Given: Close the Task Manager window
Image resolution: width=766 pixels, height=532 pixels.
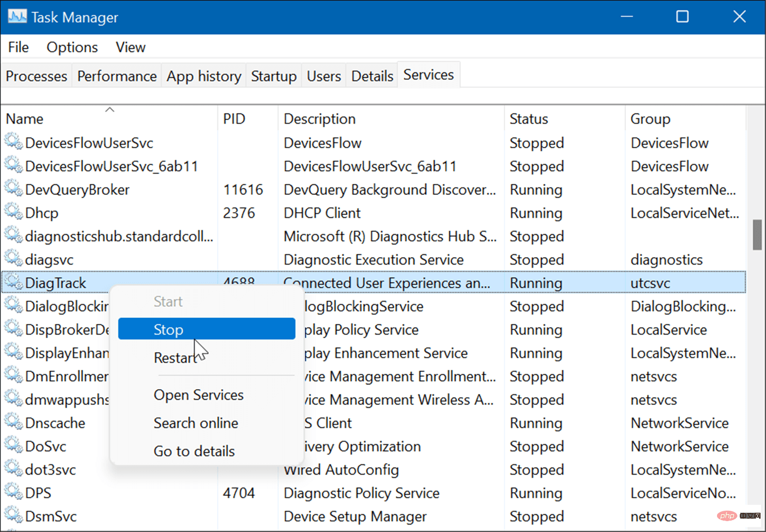Looking at the screenshot, I should (739, 17).
